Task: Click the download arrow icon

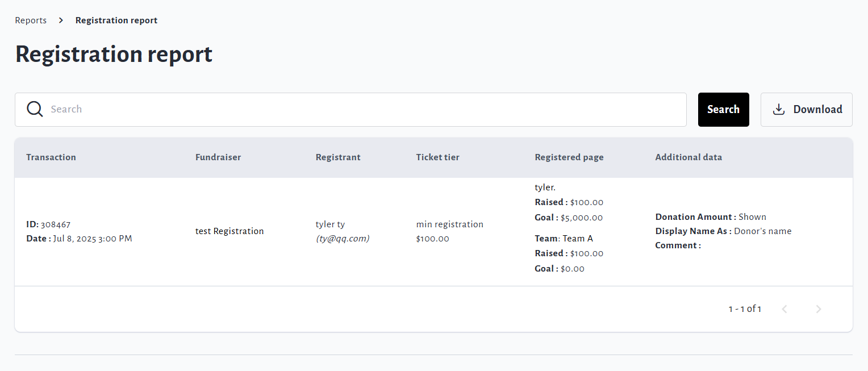Action: (779, 110)
